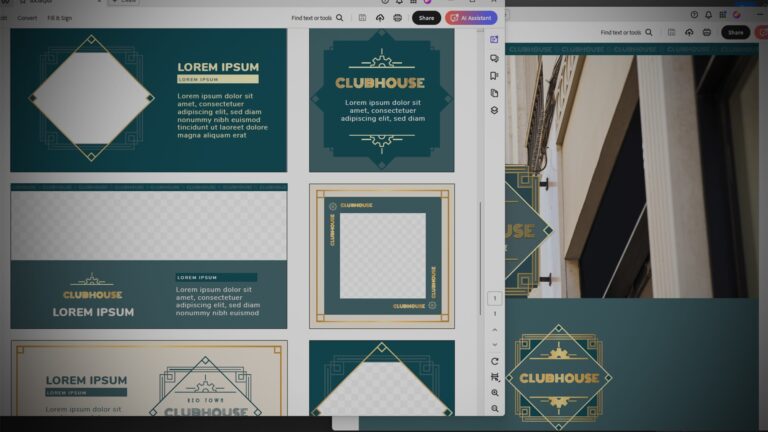Open the layers panel icon

pyautogui.click(x=494, y=110)
